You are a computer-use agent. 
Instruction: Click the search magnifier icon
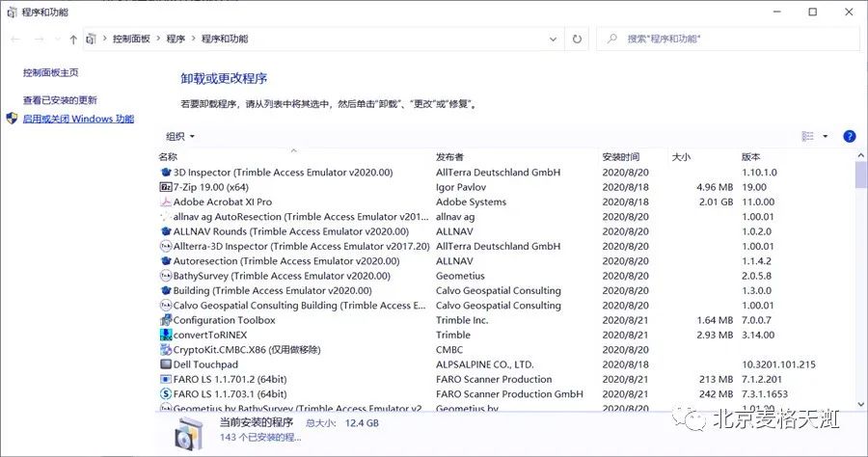click(x=611, y=39)
